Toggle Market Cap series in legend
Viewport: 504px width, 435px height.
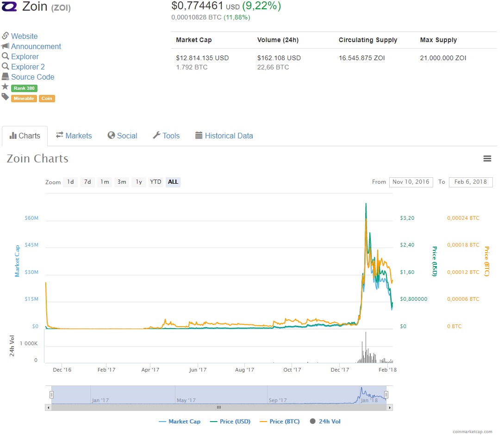tap(180, 422)
